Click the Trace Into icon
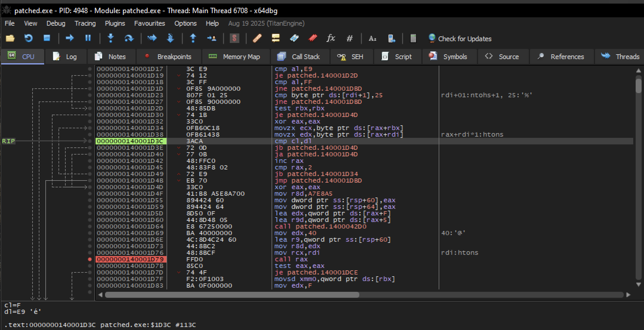 pos(152,38)
